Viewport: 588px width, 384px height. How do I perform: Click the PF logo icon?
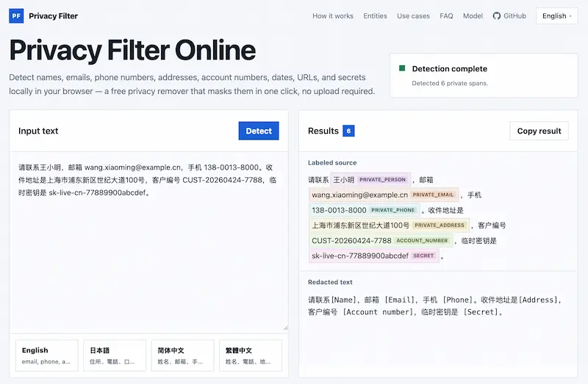pyautogui.click(x=16, y=15)
